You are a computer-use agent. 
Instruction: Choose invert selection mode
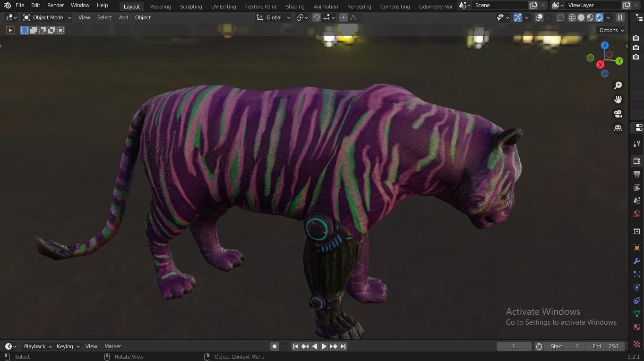coord(52,30)
